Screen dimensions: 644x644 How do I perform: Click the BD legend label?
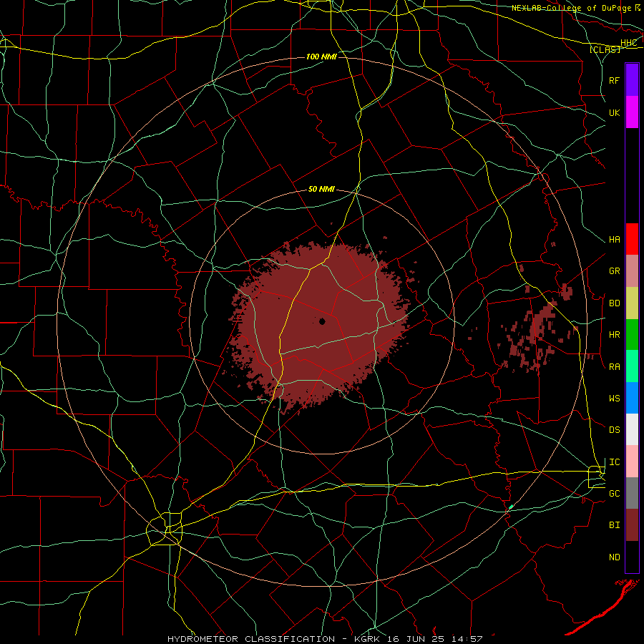tap(615, 303)
